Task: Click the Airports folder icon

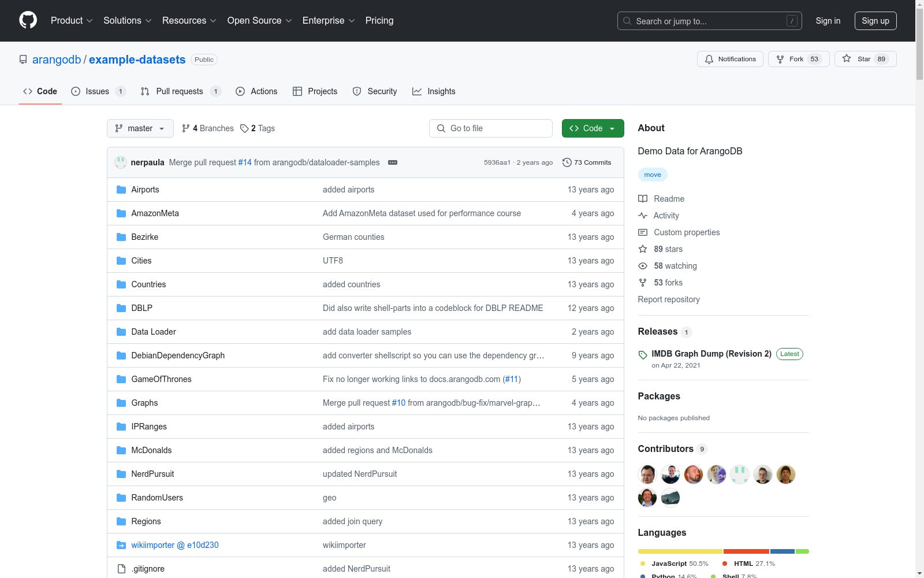Action: [x=121, y=190]
